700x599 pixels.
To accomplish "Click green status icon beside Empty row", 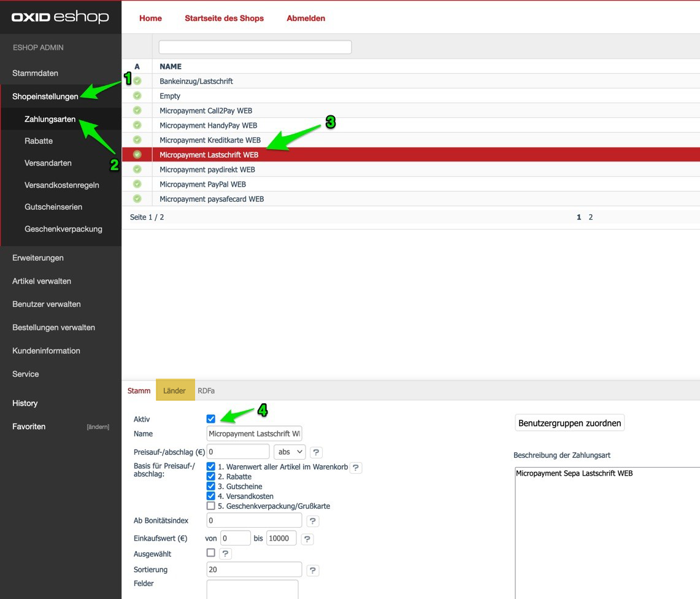I will tap(137, 96).
